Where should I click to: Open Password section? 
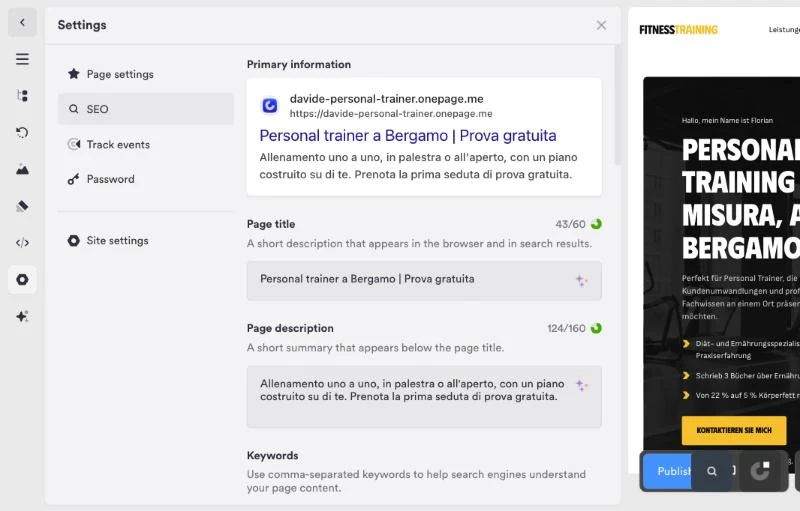146,179
